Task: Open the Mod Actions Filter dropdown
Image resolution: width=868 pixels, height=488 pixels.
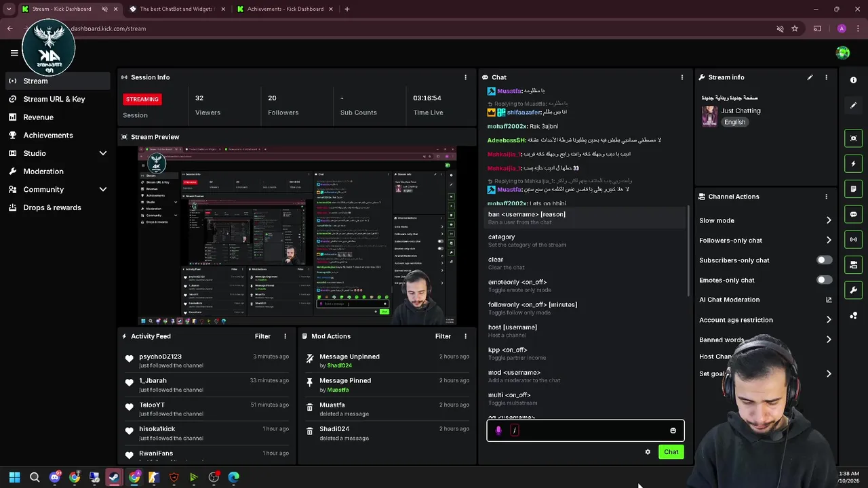Action: 443,336
